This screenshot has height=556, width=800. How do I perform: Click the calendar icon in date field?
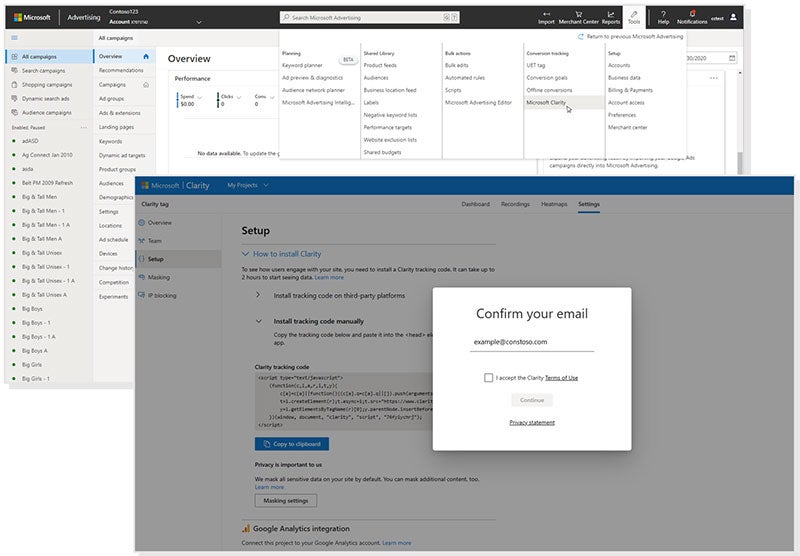point(732,58)
